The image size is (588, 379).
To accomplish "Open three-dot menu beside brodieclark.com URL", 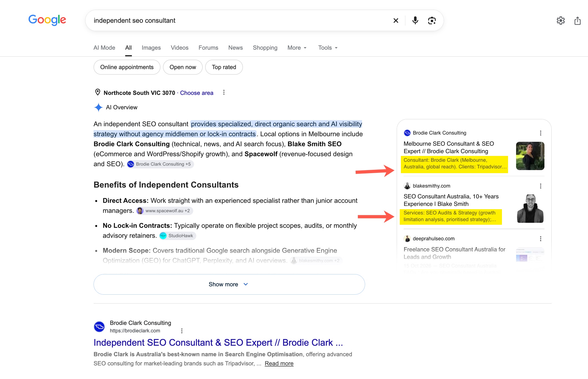I will (x=182, y=331).
